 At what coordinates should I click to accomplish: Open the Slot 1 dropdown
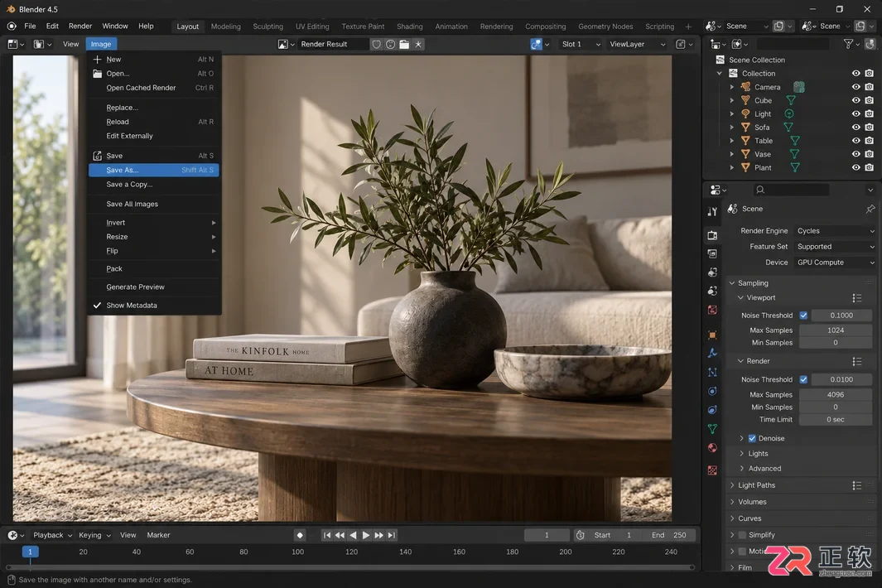(x=581, y=44)
